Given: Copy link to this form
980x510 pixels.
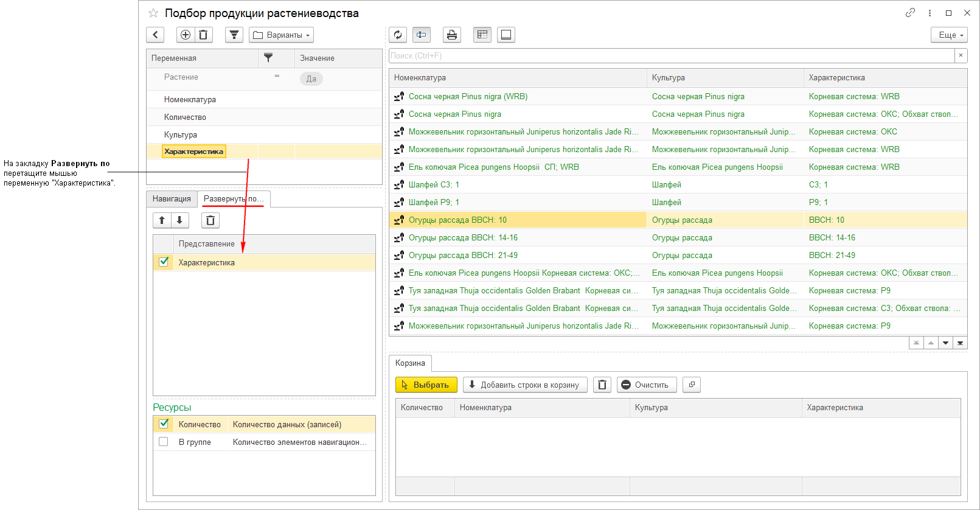Looking at the screenshot, I should [910, 13].
